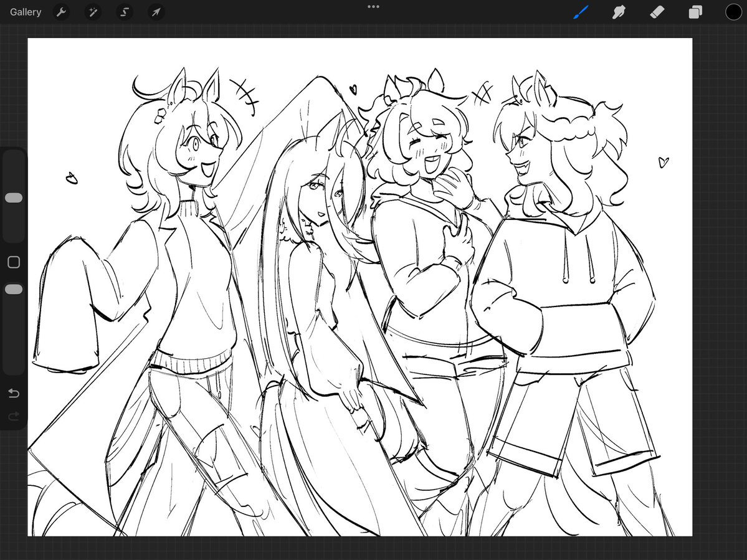Tap the square modify button in sidebar
The image size is (747, 560).
[13, 262]
